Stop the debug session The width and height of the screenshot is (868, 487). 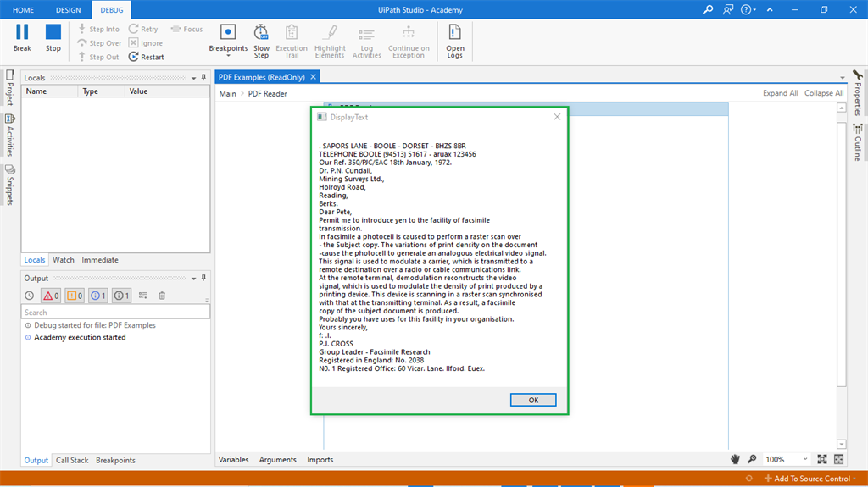pyautogui.click(x=53, y=38)
